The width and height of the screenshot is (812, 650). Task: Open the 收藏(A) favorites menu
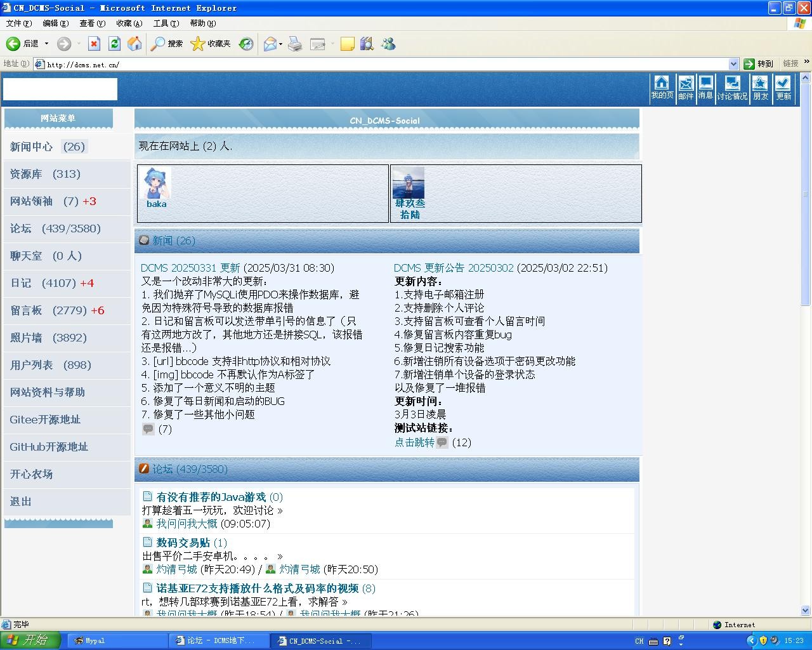129,23
